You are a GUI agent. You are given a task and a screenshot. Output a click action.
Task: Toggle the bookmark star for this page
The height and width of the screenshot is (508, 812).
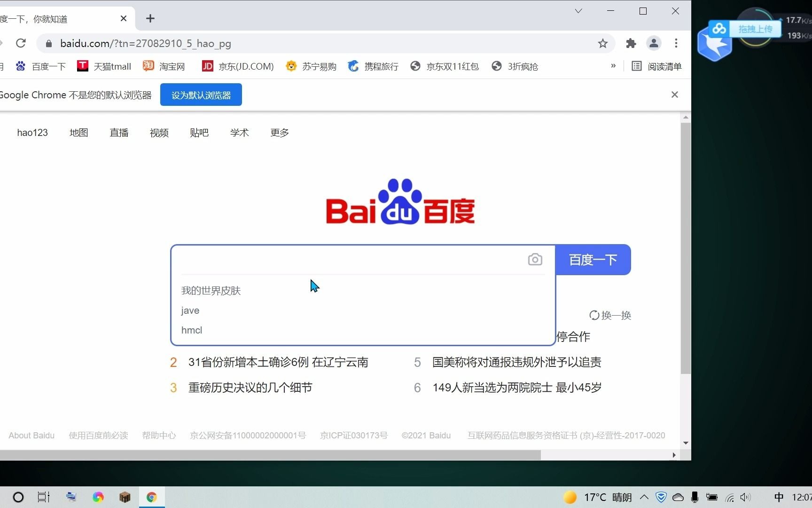[x=603, y=43]
